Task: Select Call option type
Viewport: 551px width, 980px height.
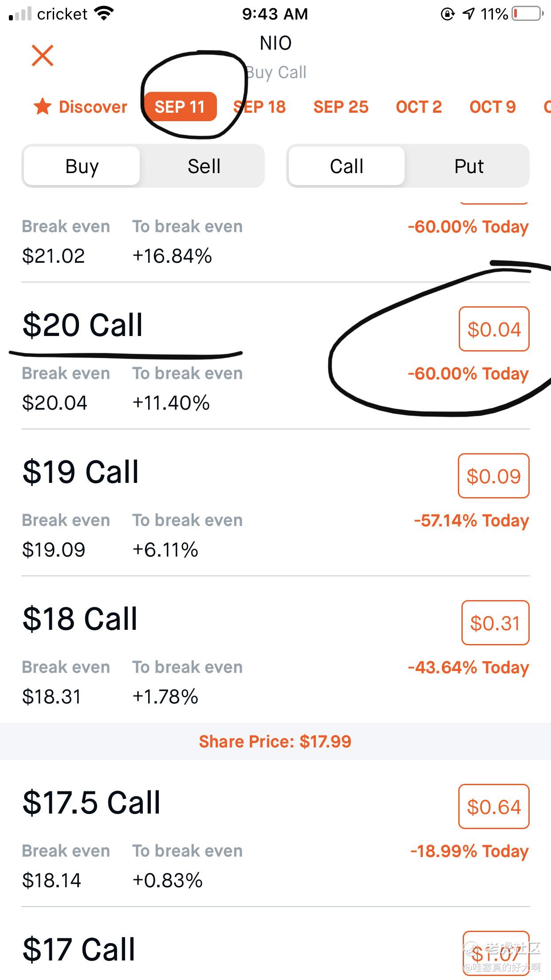Action: point(346,166)
